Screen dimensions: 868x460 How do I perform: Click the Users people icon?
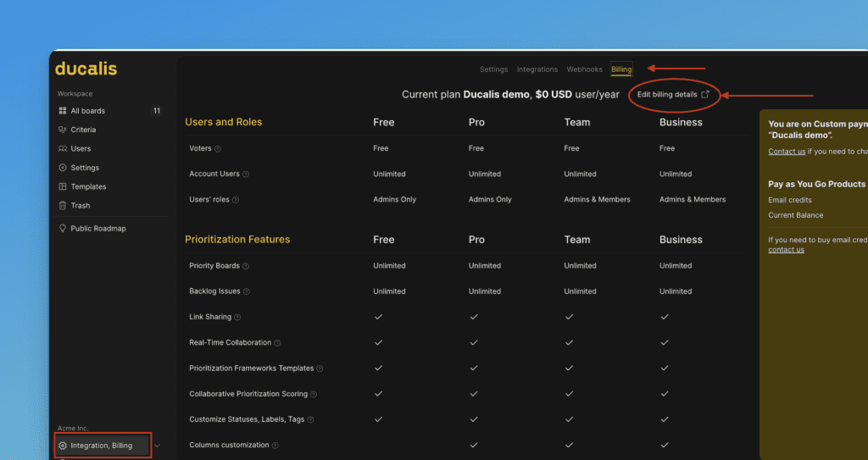pyautogui.click(x=63, y=149)
